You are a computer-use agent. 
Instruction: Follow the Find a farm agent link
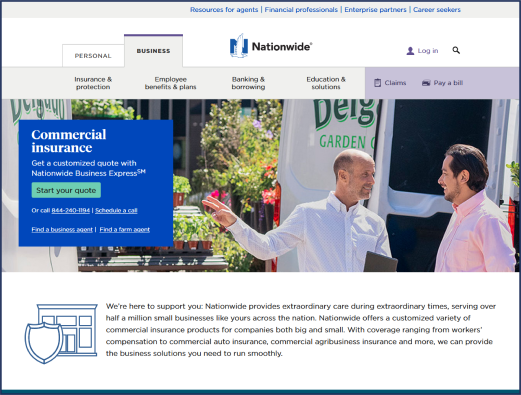pos(125,229)
